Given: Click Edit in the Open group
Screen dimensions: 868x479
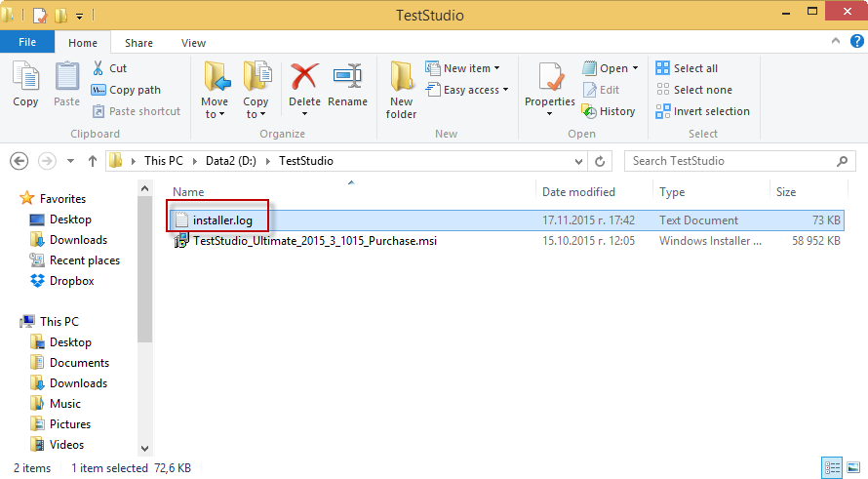Looking at the screenshot, I should pyautogui.click(x=601, y=90).
